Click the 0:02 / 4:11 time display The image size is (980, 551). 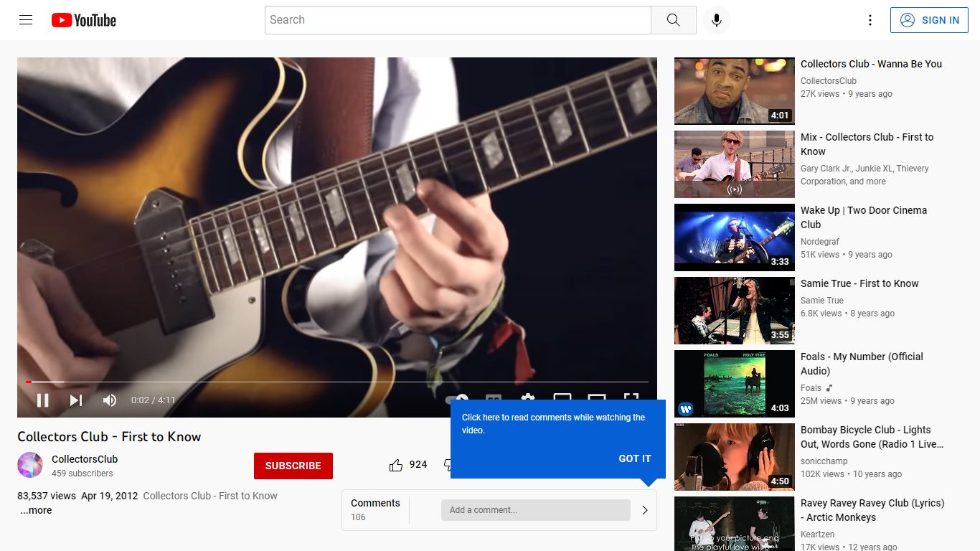tap(153, 400)
